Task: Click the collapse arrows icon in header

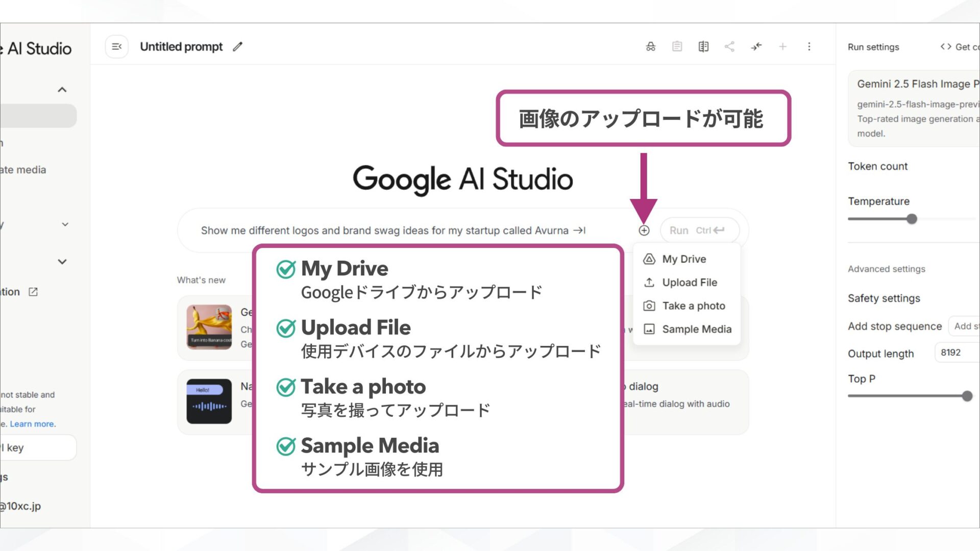Action: click(756, 46)
